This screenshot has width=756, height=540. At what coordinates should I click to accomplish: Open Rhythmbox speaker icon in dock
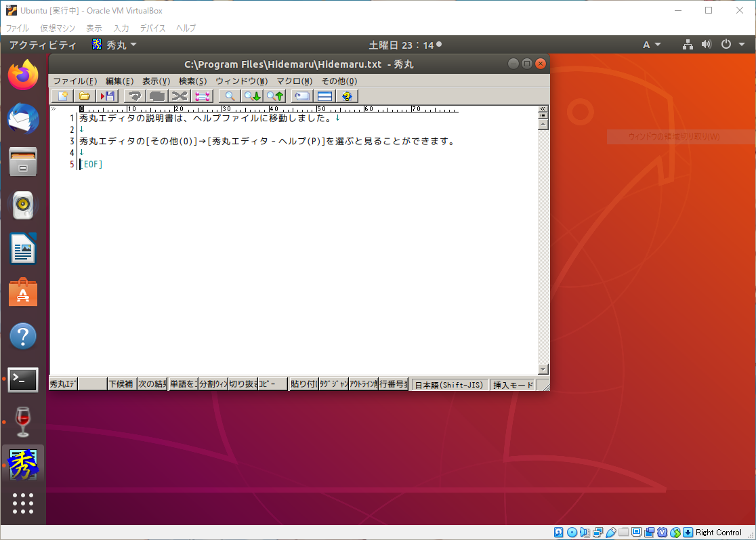[x=23, y=205]
